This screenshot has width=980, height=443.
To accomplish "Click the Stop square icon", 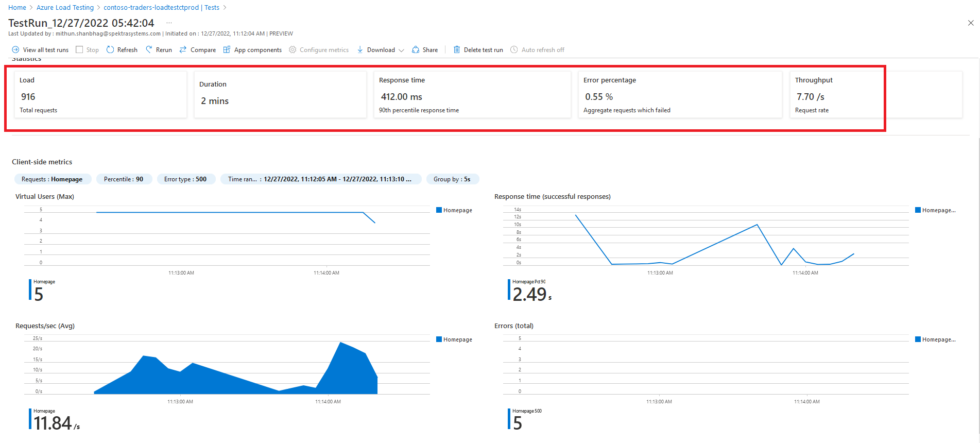I will (x=79, y=50).
